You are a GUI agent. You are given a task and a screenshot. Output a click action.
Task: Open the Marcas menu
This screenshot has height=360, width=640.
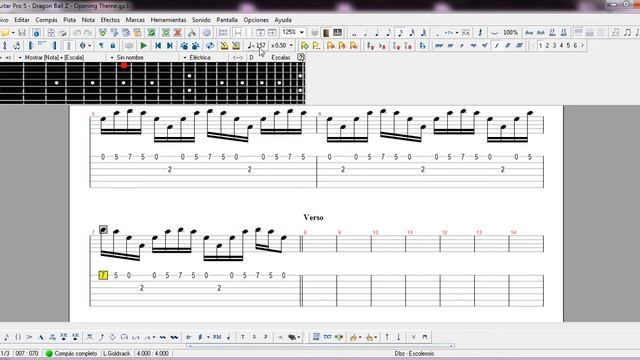[x=135, y=20]
